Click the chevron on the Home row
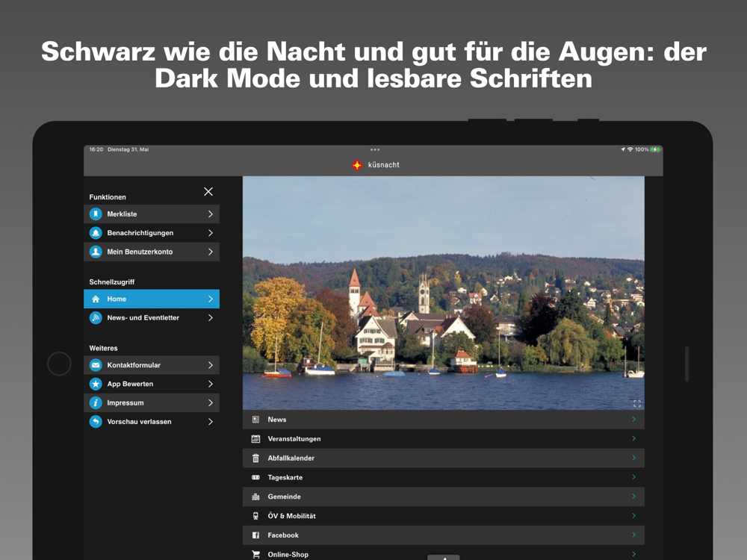 (211, 299)
